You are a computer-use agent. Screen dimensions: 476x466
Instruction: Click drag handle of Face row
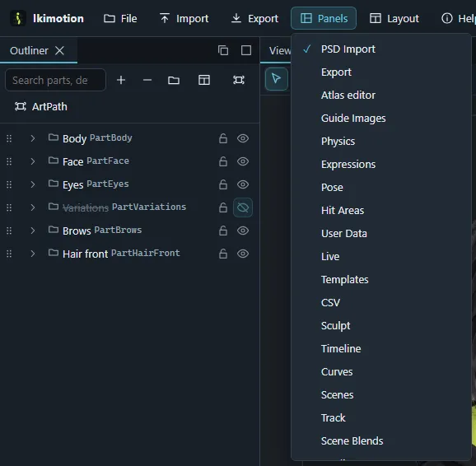point(9,161)
